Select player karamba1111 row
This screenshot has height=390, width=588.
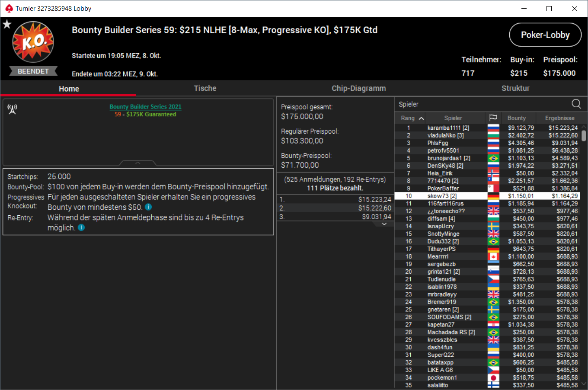488,128
